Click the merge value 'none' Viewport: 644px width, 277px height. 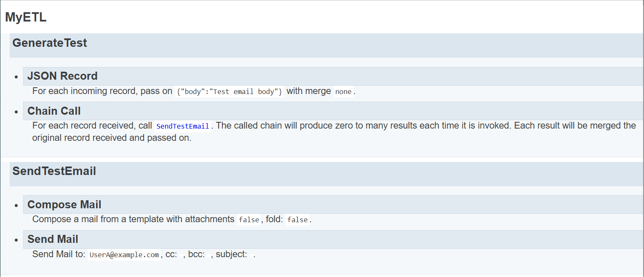[343, 92]
